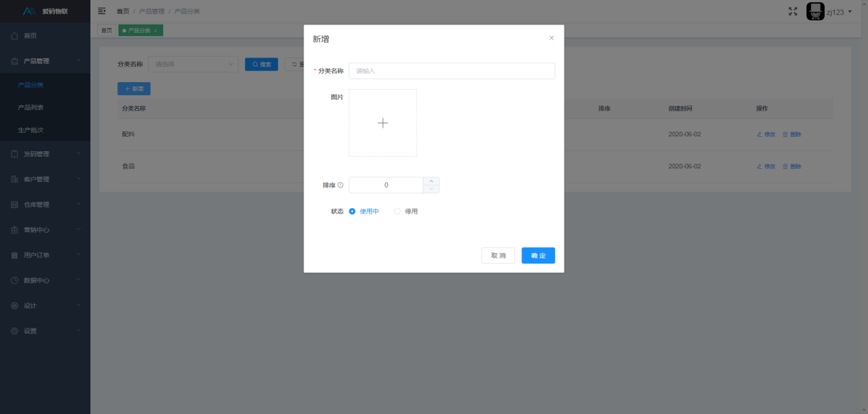Screen dimensions: 868x414
Task: Click 产品管理 in the breadcrumb
Action: pyautogui.click(x=151, y=12)
